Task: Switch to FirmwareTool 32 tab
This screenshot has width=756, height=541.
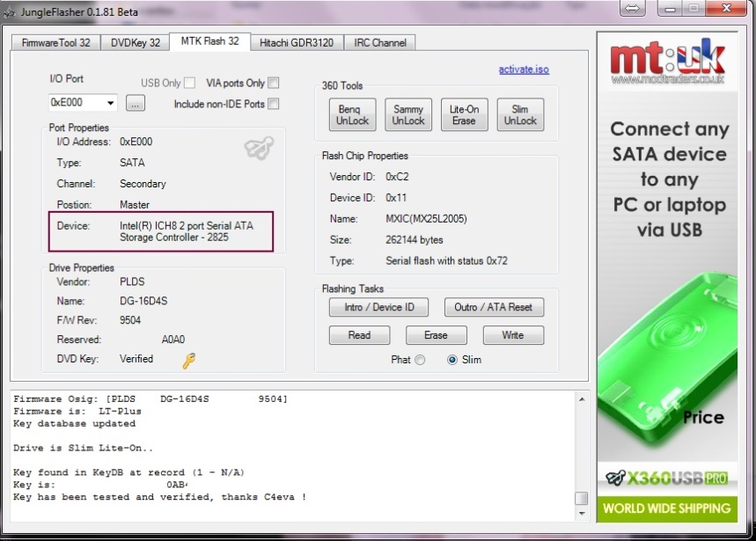Action: pos(56,43)
